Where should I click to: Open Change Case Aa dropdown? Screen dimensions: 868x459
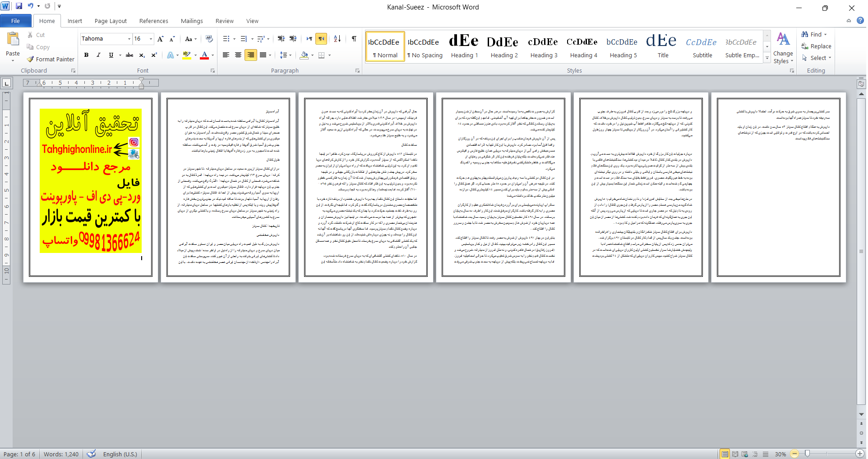click(x=191, y=39)
